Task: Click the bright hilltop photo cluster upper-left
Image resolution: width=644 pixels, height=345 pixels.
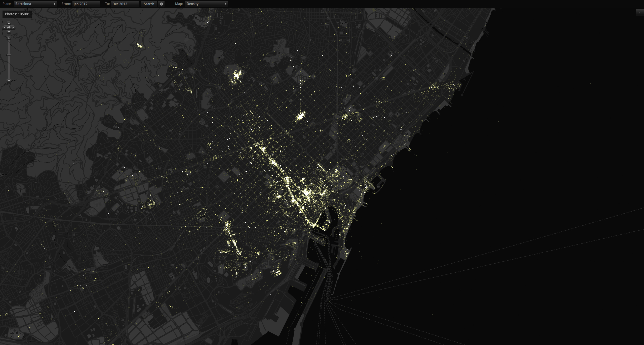Action: [x=139, y=45]
